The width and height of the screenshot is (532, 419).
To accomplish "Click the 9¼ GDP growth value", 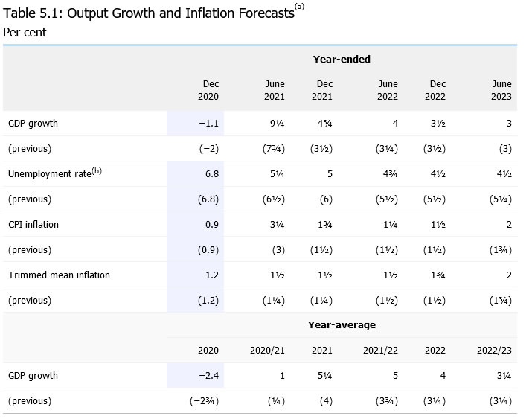I will tap(277, 123).
